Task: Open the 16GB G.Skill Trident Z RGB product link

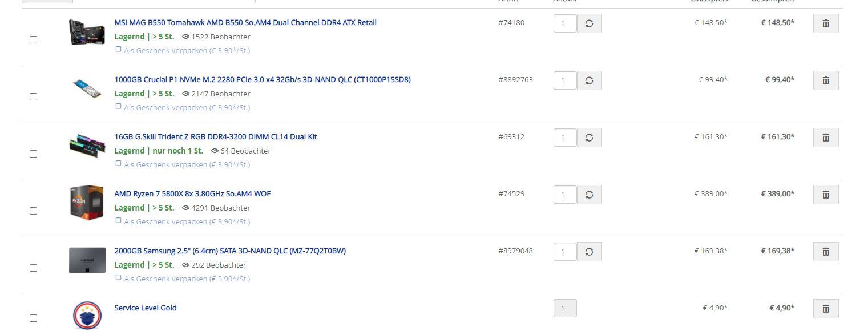Action: coord(215,137)
